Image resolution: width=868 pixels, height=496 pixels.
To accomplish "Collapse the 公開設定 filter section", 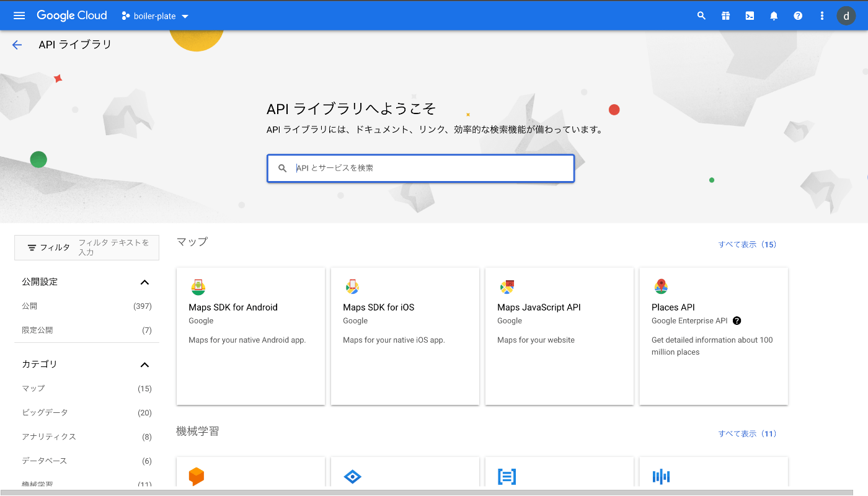I will 144,281.
